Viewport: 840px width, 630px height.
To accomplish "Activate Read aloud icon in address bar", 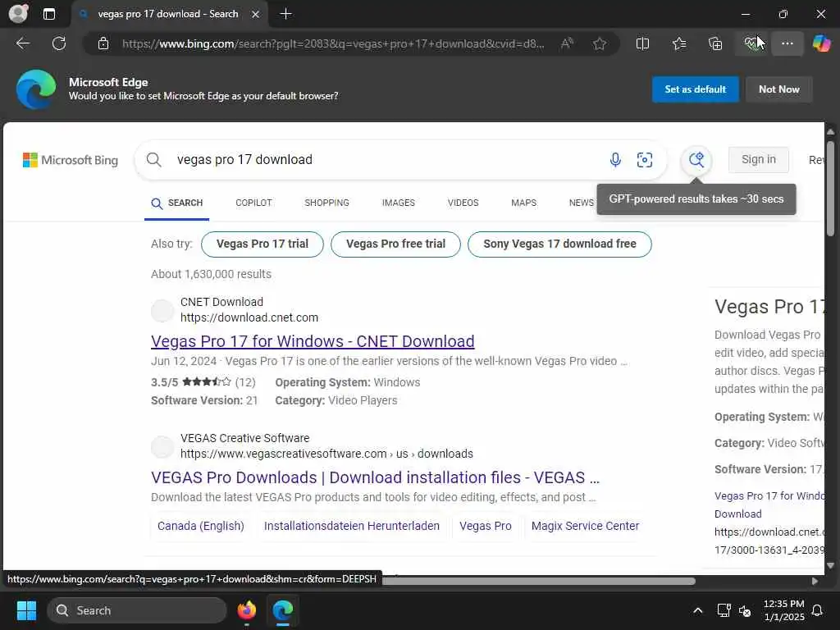I will [567, 43].
